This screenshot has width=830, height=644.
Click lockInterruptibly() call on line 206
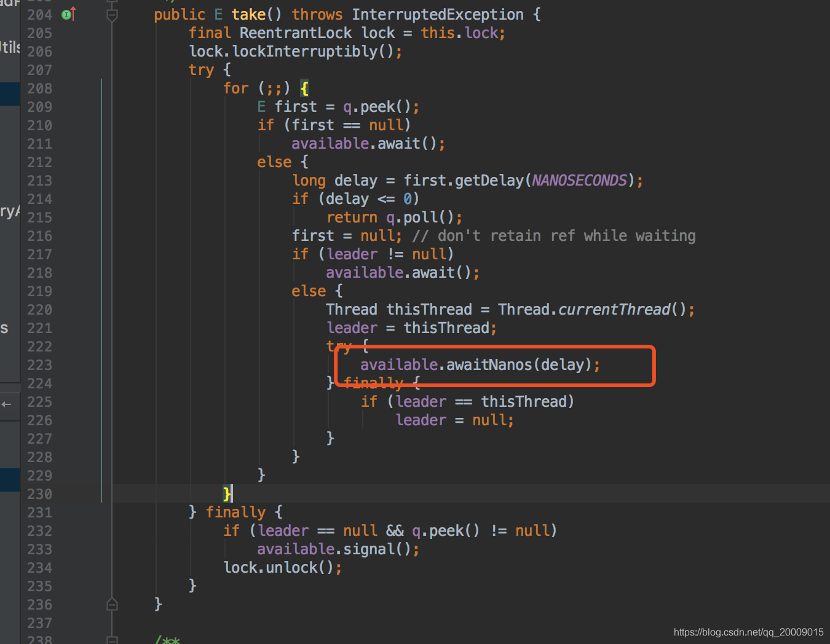(313, 51)
